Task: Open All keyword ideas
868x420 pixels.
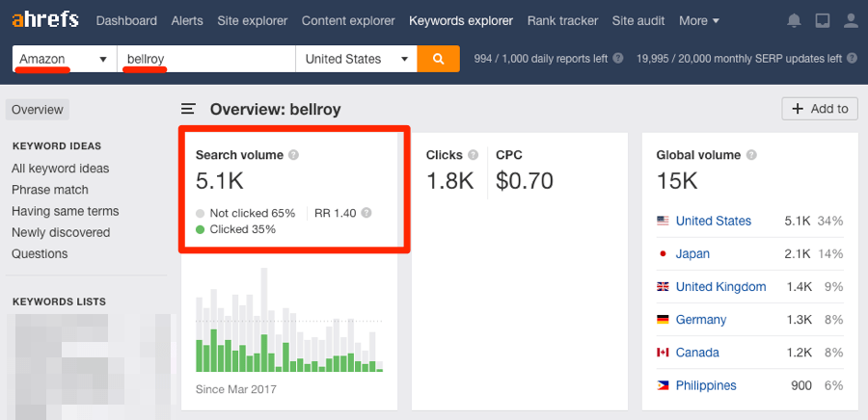Action: point(61,169)
